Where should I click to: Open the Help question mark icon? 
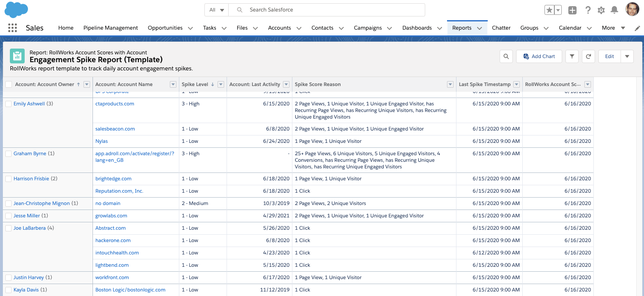coord(588,10)
